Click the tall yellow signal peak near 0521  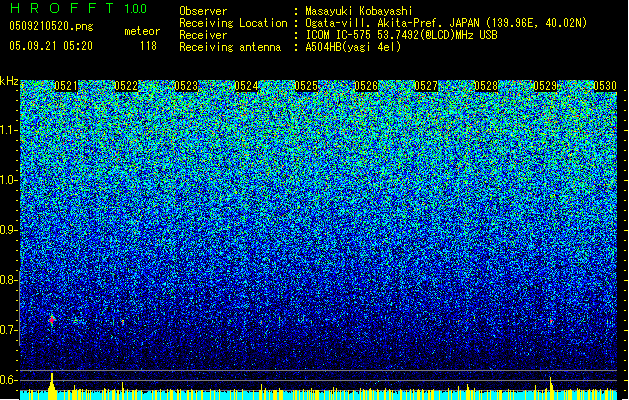(52, 386)
